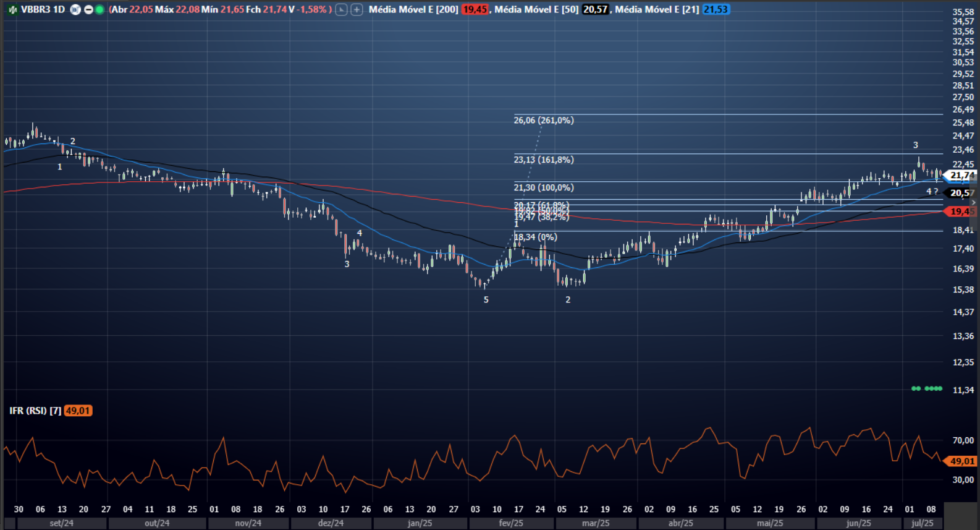Screen dimensions: 980x530
Task: Click the 30,00 RSI axis level
Action: click(963, 480)
